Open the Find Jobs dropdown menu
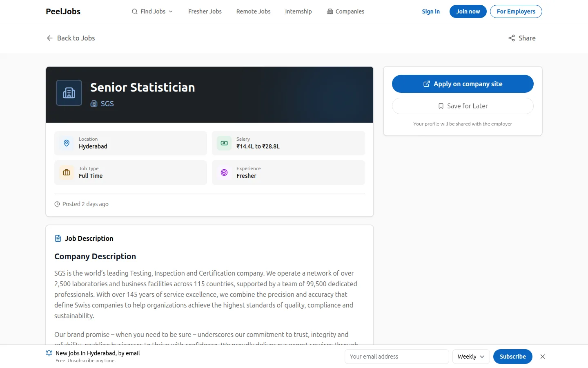588x368 pixels. coord(152,11)
